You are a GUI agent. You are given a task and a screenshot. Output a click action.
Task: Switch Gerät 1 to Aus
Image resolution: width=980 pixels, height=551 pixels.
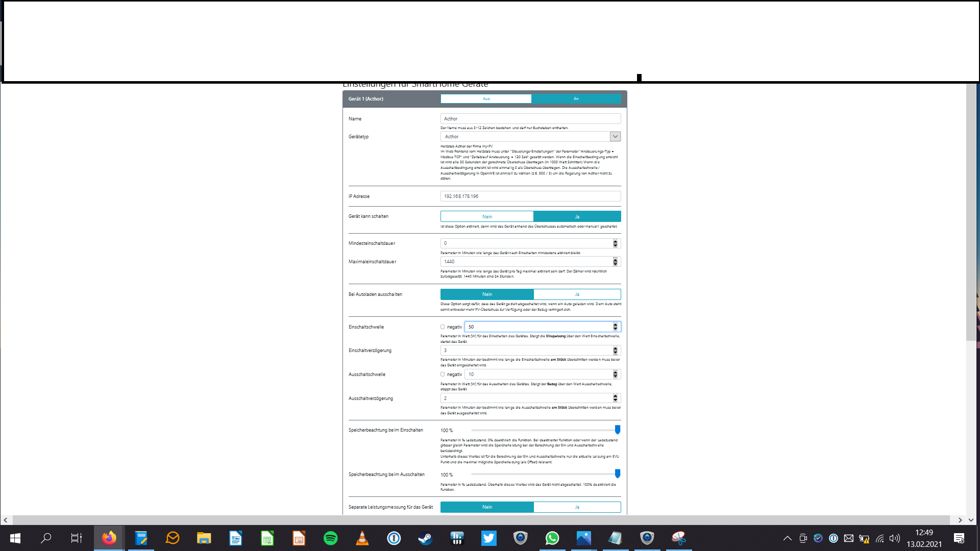[486, 99]
